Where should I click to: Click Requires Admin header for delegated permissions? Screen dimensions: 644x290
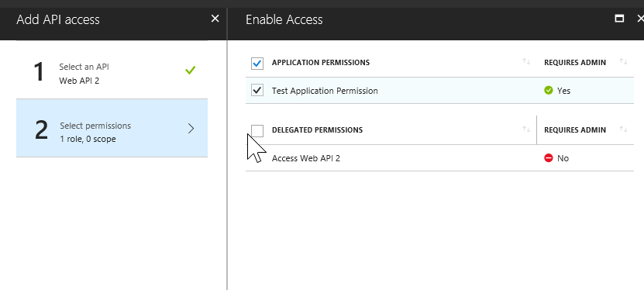tap(575, 129)
